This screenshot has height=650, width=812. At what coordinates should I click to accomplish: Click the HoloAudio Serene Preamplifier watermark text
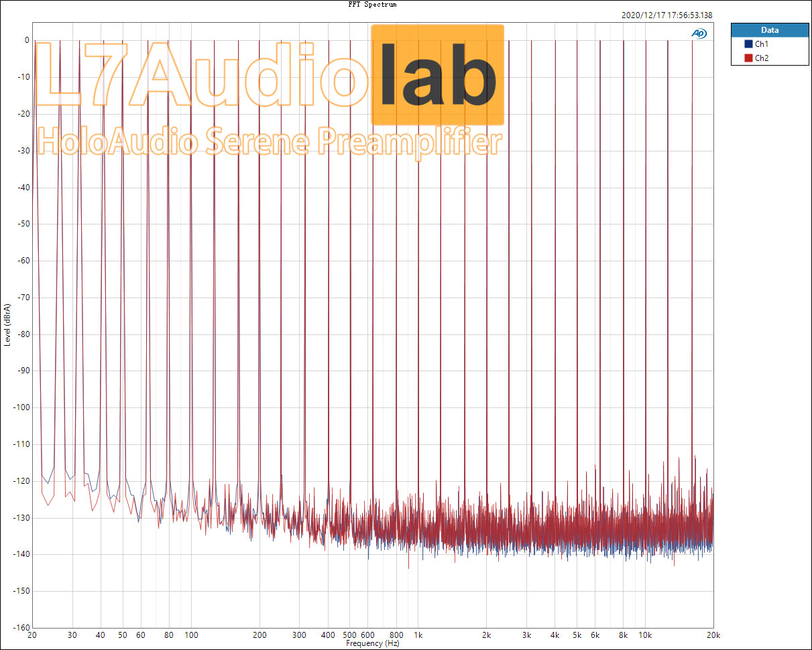coord(270,142)
